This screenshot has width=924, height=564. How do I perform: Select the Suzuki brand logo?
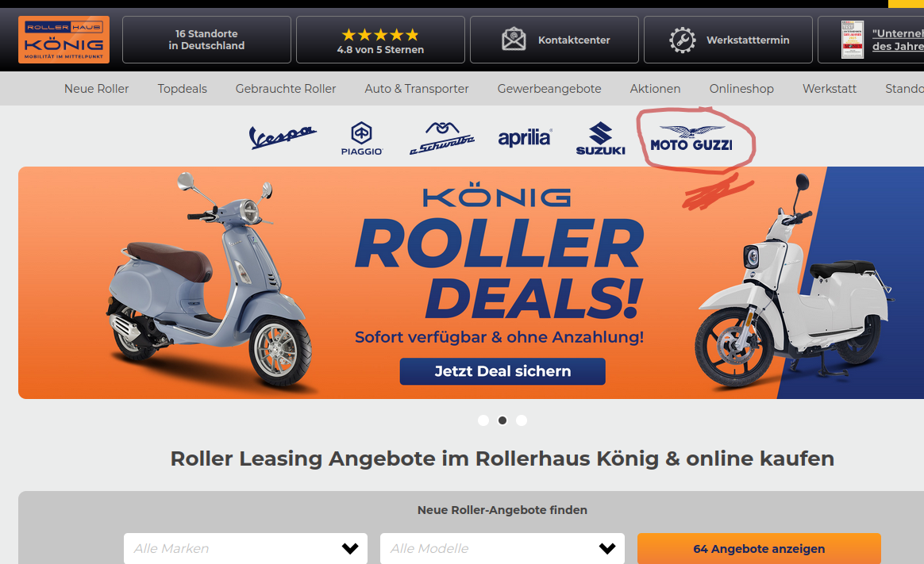point(600,138)
